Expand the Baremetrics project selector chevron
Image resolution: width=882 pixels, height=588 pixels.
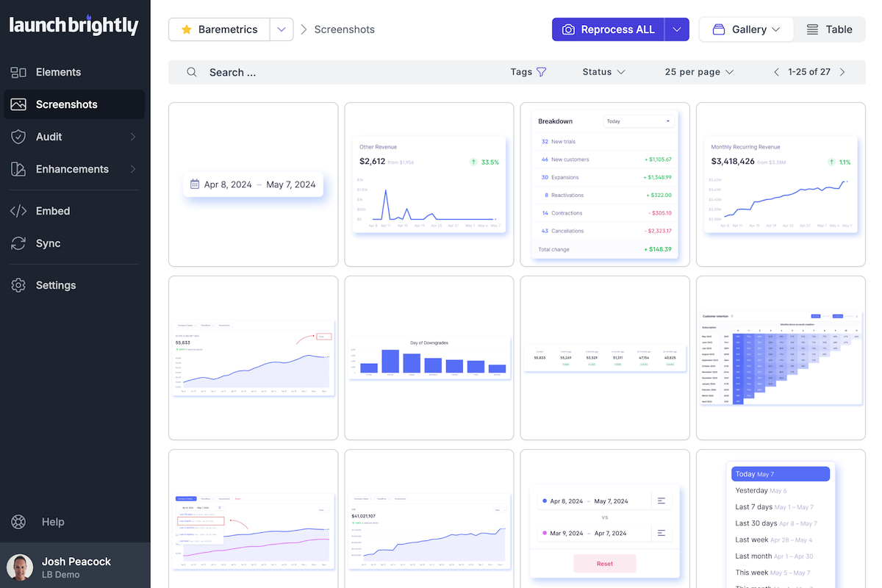[282, 29]
